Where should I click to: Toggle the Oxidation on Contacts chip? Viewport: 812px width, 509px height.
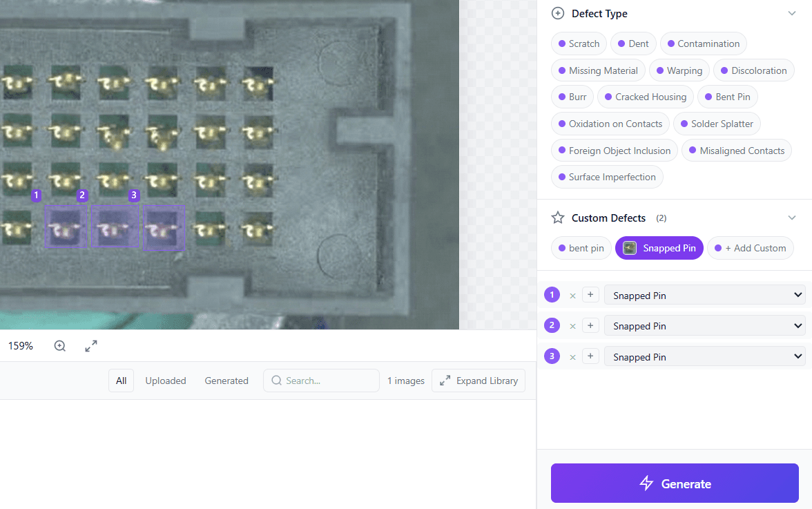610,124
